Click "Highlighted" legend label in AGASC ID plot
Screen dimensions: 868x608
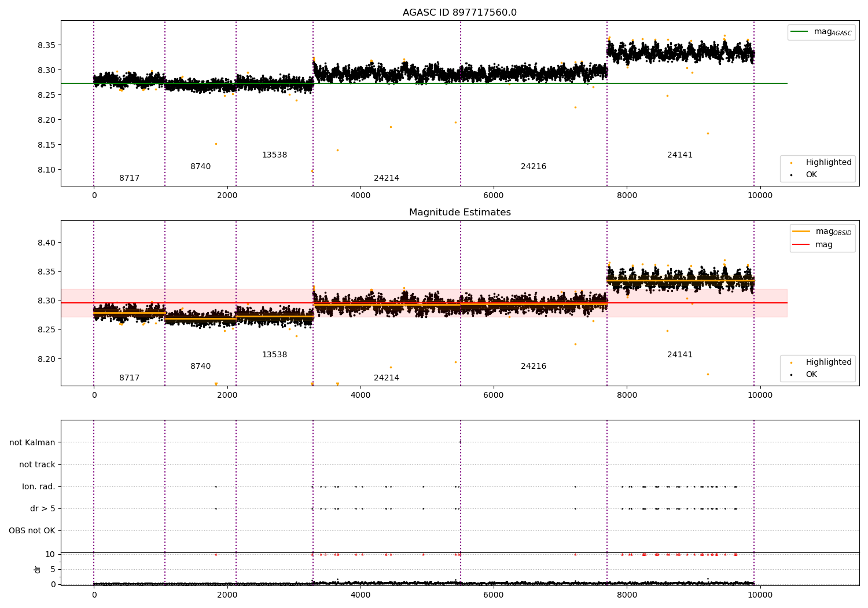tap(829, 162)
